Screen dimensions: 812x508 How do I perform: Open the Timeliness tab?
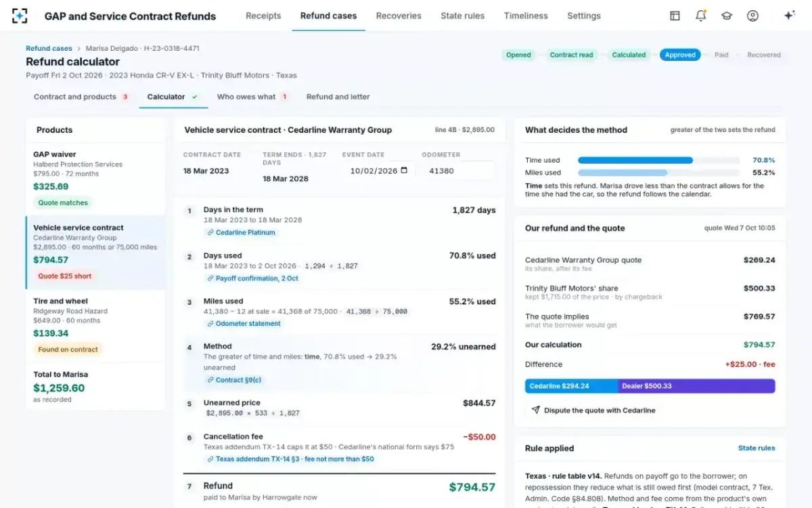coord(526,16)
